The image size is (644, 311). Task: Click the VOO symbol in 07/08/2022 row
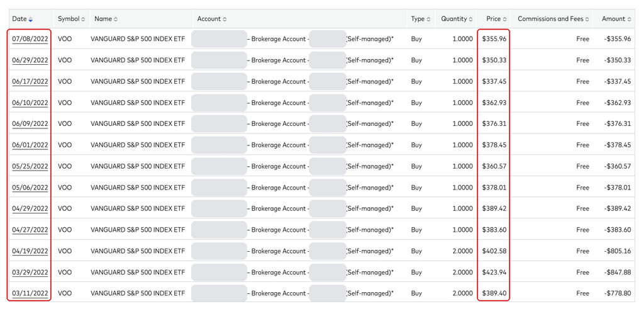pos(65,39)
